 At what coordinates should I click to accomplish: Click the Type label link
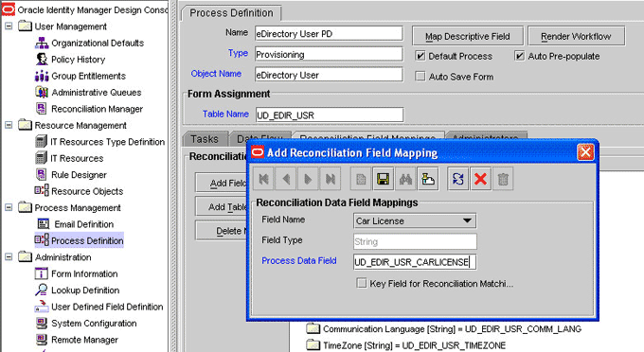(239, 53)
